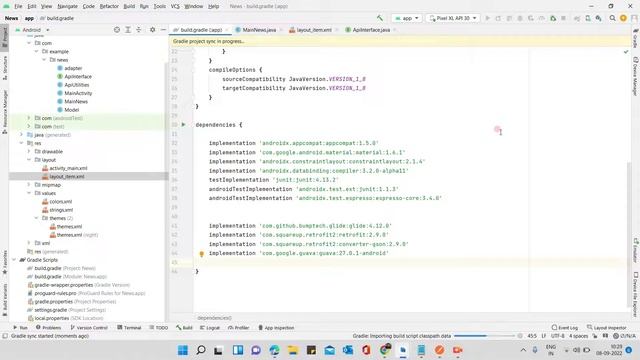Open the app run configuration dropdown
This screenshot has width=640, height=360.
[x=407, y=18]
